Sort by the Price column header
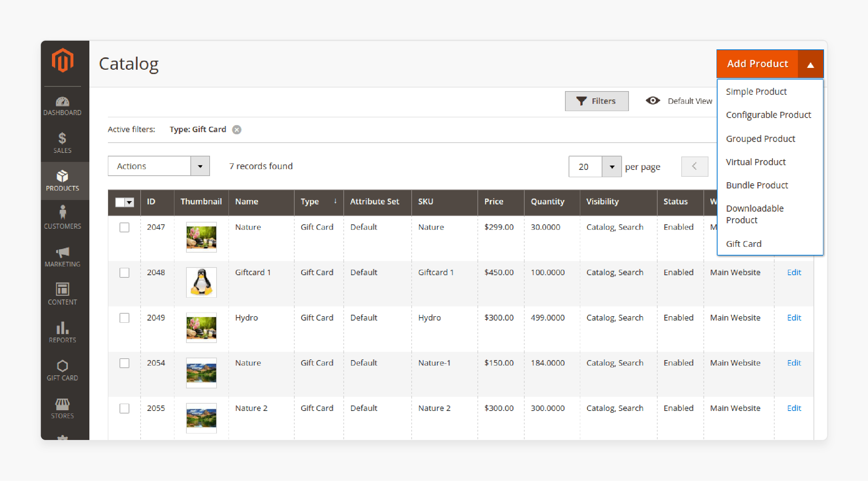The height and width of the screenshot is (481, 868). [501, 202]
